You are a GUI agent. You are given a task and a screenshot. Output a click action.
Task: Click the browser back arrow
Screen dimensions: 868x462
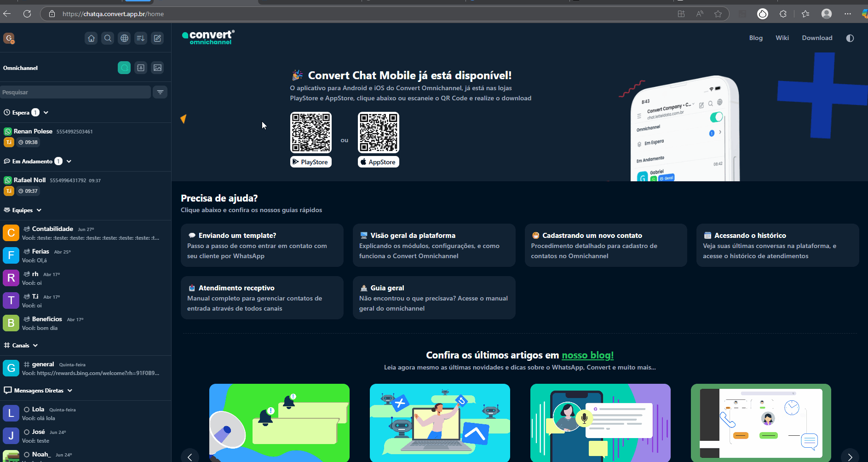[x=7, y=14]
